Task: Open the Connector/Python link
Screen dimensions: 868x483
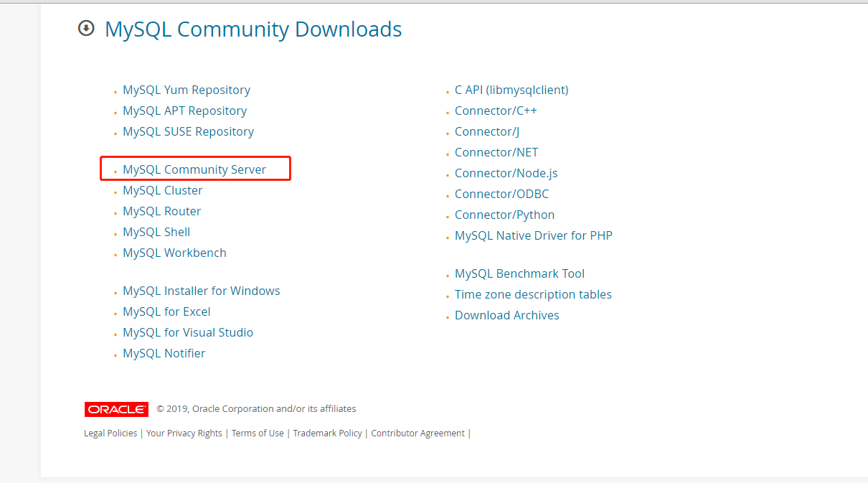Action: [x=504, y=215]
